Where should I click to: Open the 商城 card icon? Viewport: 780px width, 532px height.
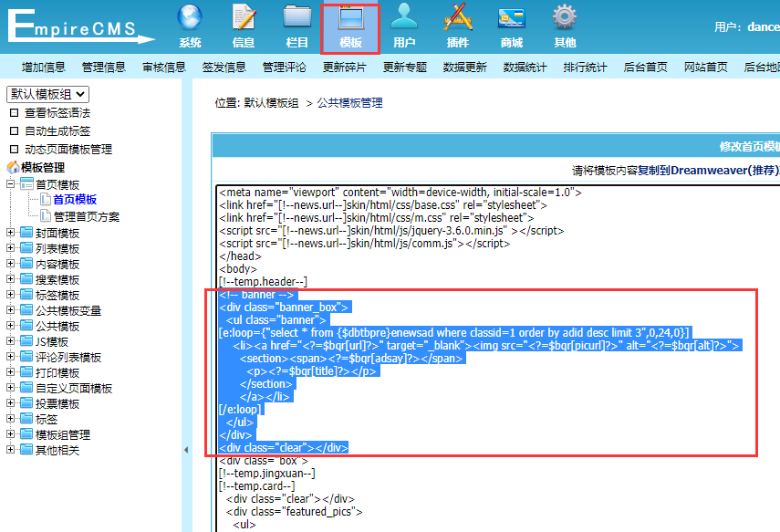point(512,18)
